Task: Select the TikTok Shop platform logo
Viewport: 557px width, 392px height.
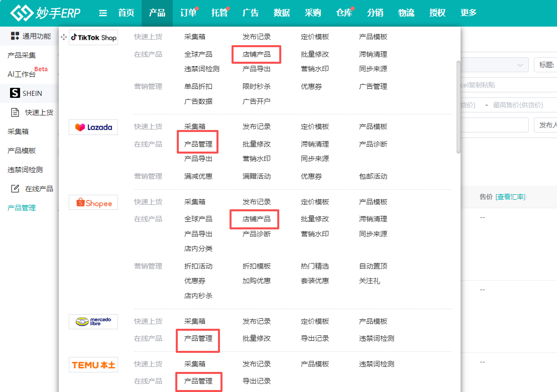Action: pos(93,37)
